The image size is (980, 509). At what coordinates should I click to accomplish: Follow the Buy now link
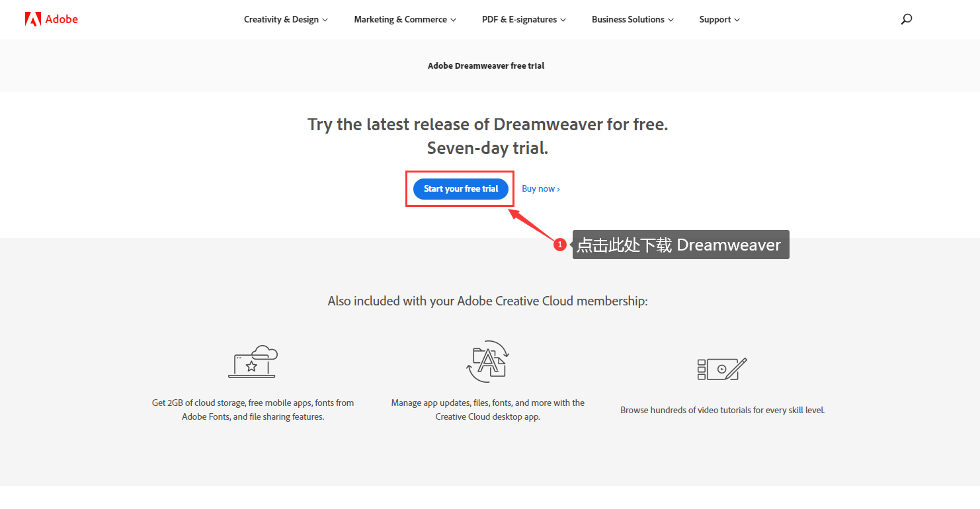[x=541, y=188]
